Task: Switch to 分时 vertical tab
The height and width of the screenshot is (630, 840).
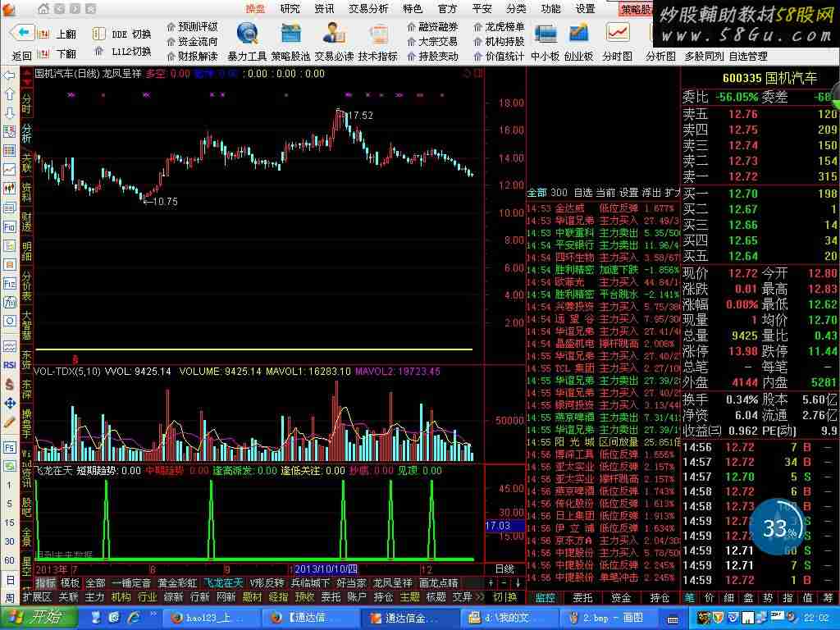Action: [27, 103]
